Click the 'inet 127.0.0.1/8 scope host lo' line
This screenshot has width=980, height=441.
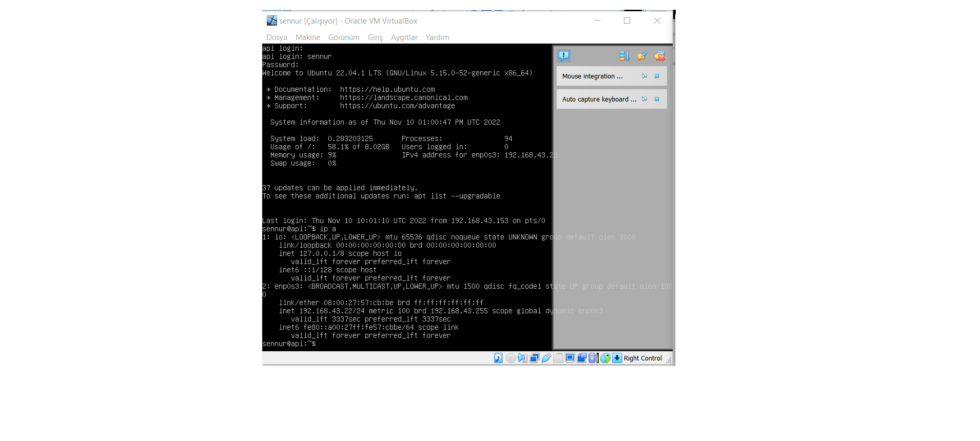[340, 253]
